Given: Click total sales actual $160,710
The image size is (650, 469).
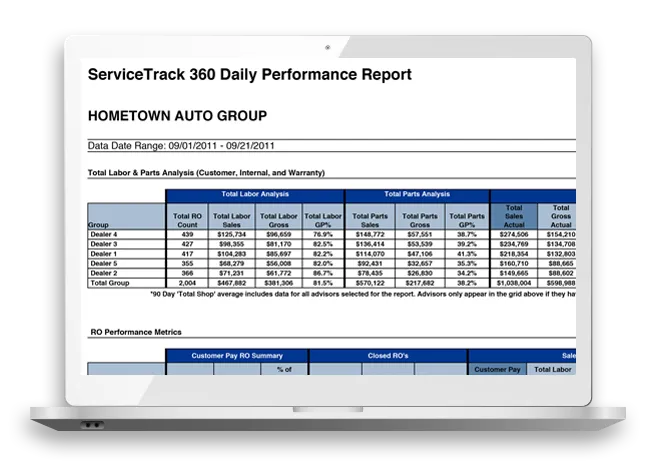Looking at the screenshot, I should (514, 263).
